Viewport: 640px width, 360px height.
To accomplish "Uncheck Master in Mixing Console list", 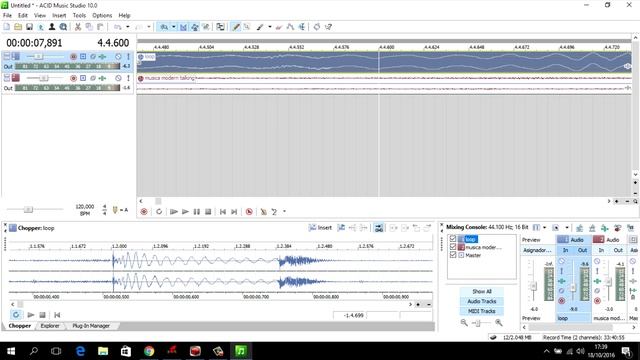I will (x=453, y=255).
